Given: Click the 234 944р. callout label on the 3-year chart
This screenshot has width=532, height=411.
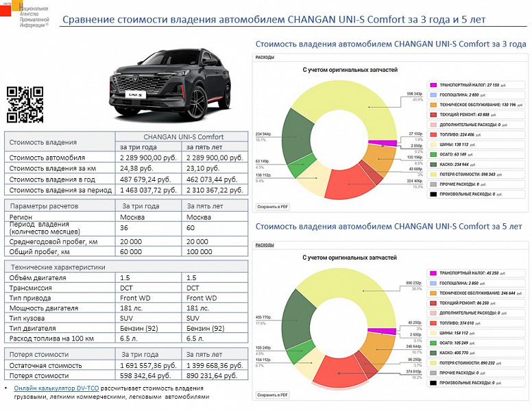Looking at the screenshot, I should click(x=264, y=134).
